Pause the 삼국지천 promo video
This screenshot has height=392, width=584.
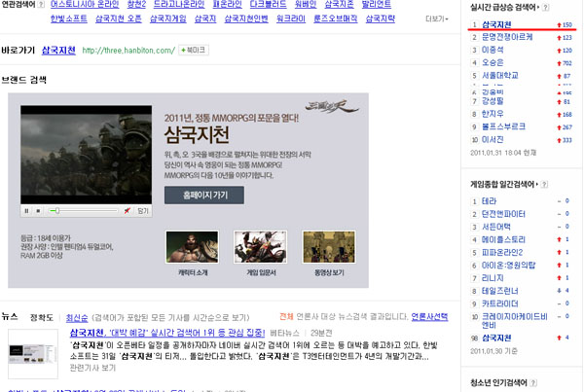(x=26, y=210)
